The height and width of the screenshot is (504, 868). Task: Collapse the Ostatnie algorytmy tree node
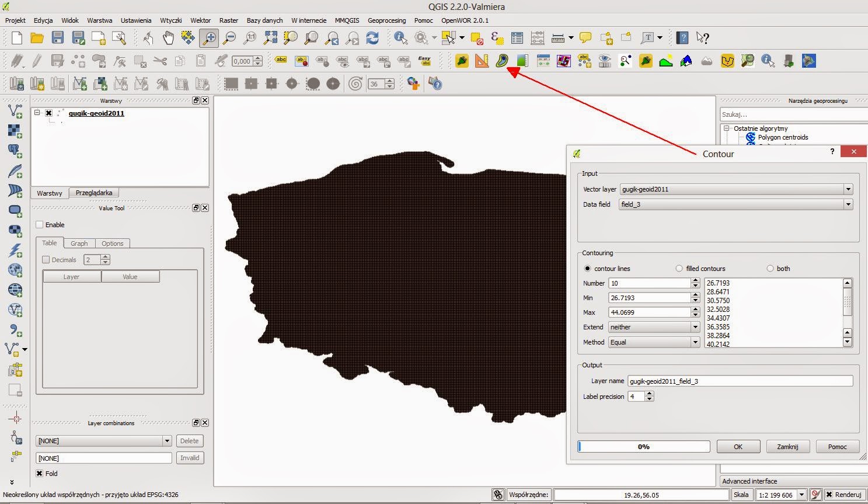pyautogui.click(x=727, y=128)
